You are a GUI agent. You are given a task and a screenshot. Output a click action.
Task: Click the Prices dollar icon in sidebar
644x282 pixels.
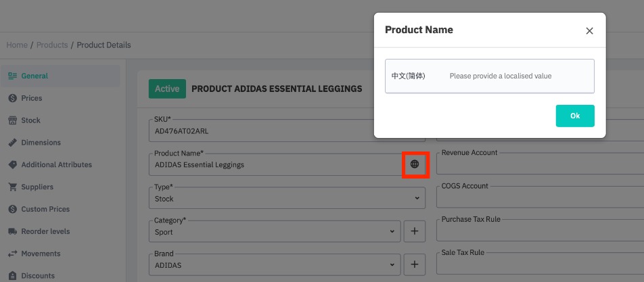12,98
